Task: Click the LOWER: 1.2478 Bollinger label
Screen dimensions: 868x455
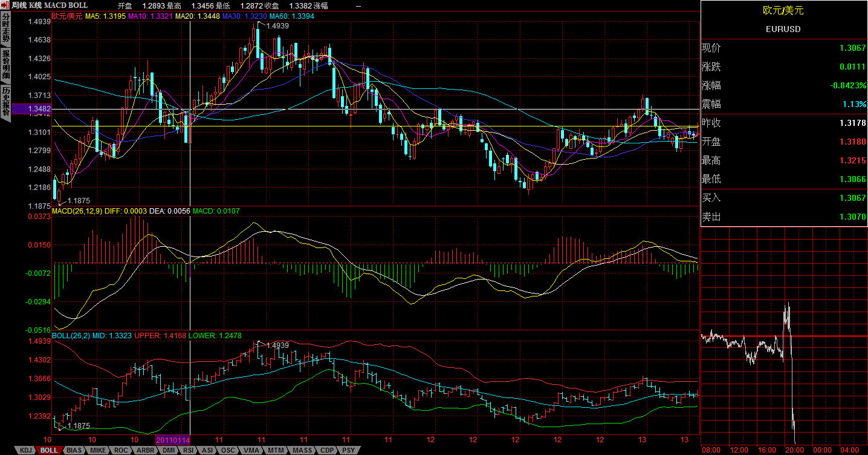Action: click(215, 335)
